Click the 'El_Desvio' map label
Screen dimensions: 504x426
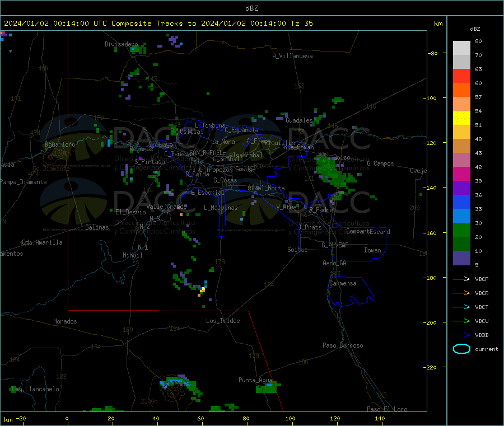point(130,212)
